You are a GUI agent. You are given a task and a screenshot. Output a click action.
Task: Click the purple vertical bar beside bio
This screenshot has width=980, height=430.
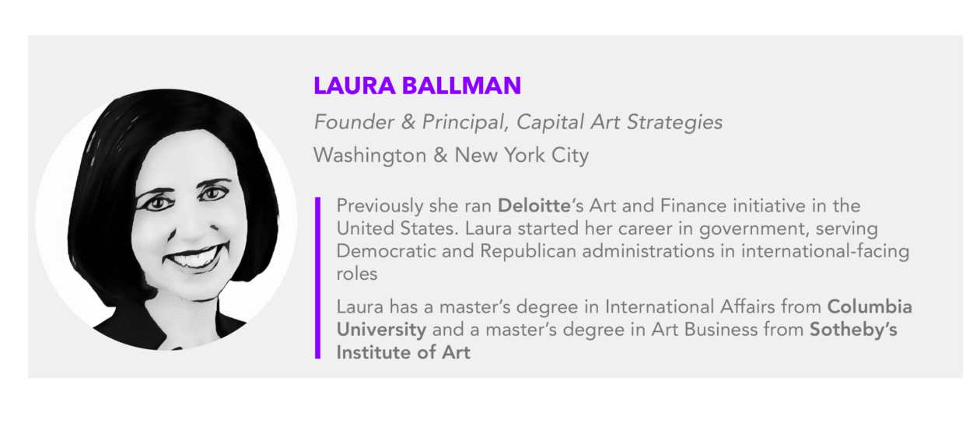pos(317,278)
